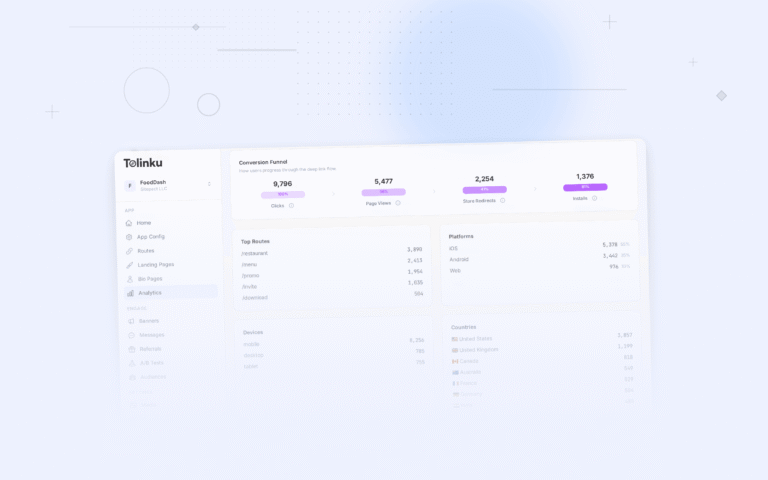This screenshot has width=768, height=480.
Task: Click the iOS platform row
Action: pos(539,246)
